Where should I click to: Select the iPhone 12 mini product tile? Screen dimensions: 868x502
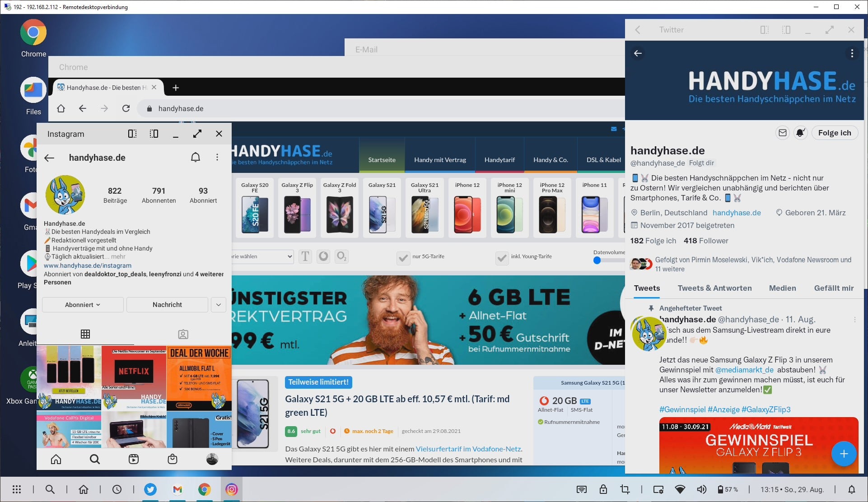click(x=509, y=208)
